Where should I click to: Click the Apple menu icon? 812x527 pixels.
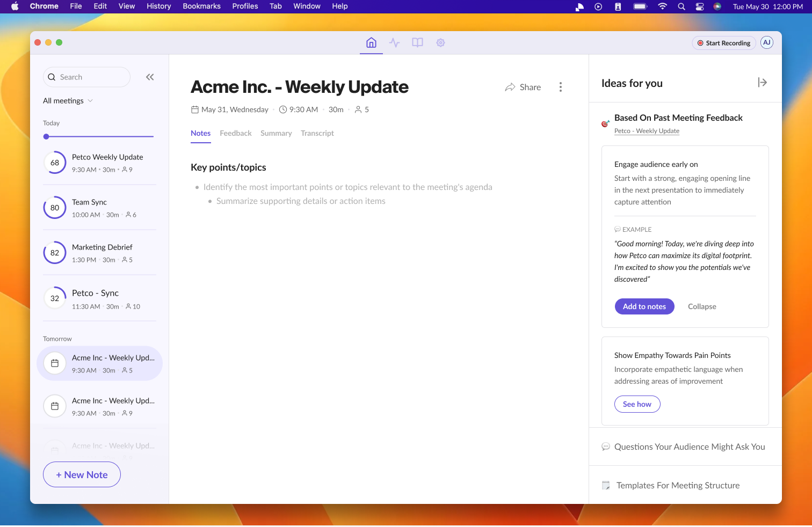[x=15, y=6]
